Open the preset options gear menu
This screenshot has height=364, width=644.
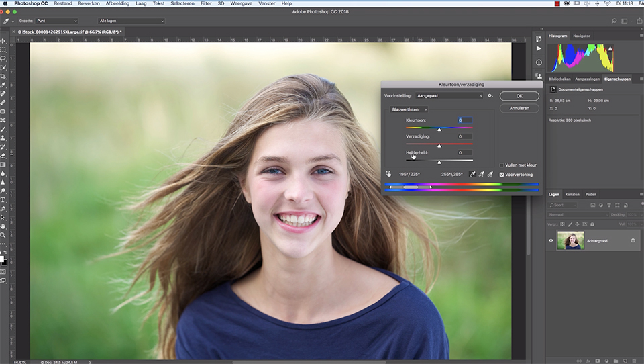pyautogui.click(x=490, y=96)
